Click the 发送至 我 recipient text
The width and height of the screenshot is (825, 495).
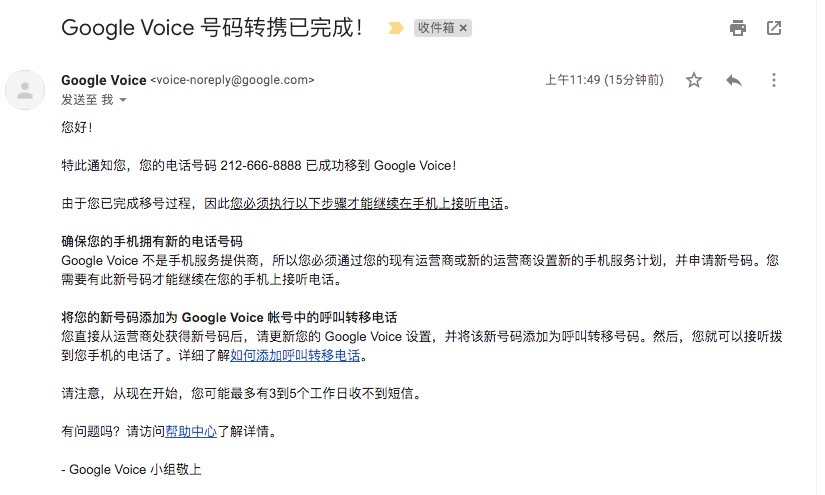coord(87,100)
